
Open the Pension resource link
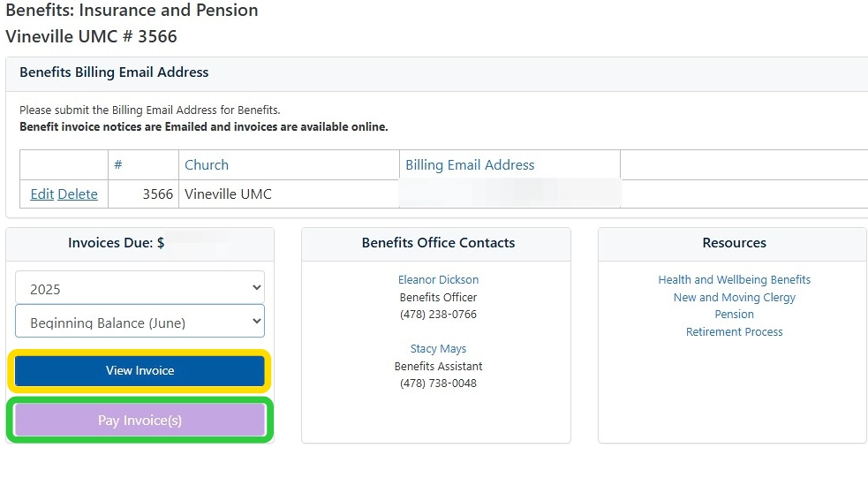pyautogui.click(x=734, y=315)
